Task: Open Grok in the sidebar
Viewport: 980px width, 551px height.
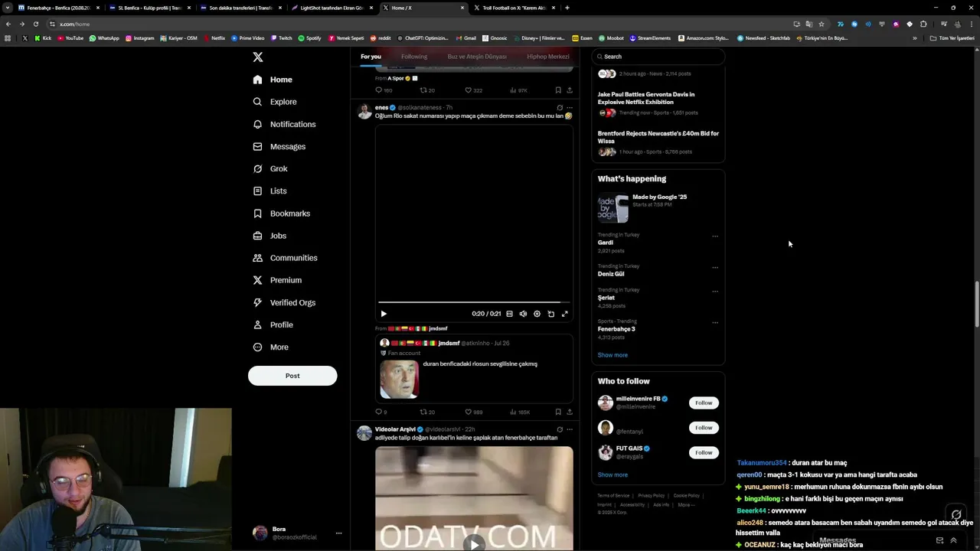Action: click(x=270, y=168)
